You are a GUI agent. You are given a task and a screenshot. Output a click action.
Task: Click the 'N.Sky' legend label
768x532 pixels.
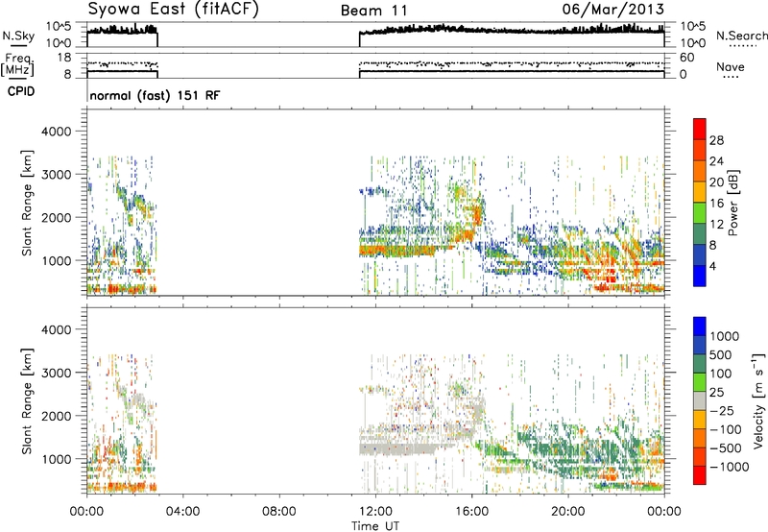18,36
